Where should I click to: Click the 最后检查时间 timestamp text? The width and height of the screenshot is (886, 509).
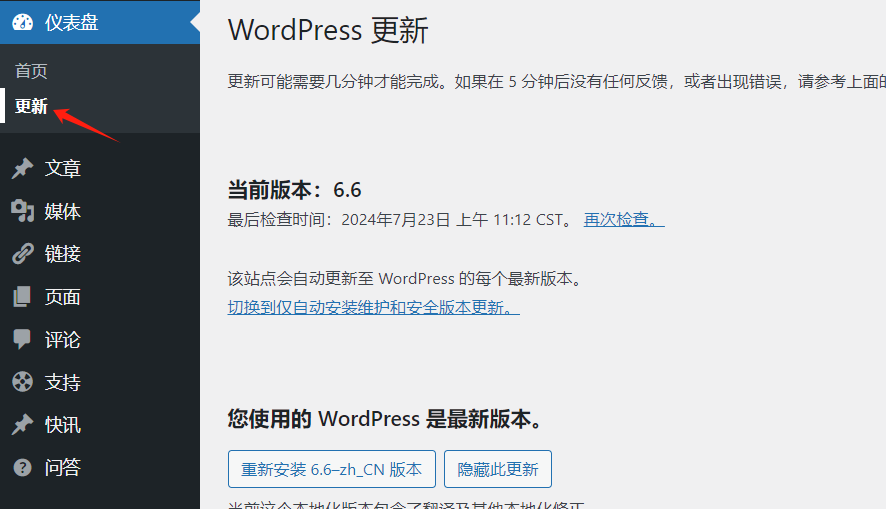[402, 219]
